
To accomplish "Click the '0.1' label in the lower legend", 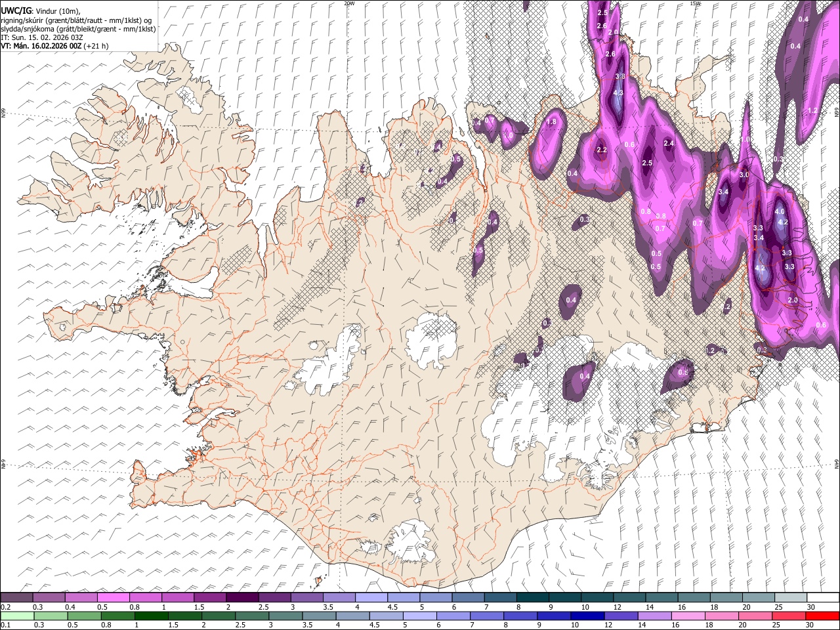I will tap(5, 625).
